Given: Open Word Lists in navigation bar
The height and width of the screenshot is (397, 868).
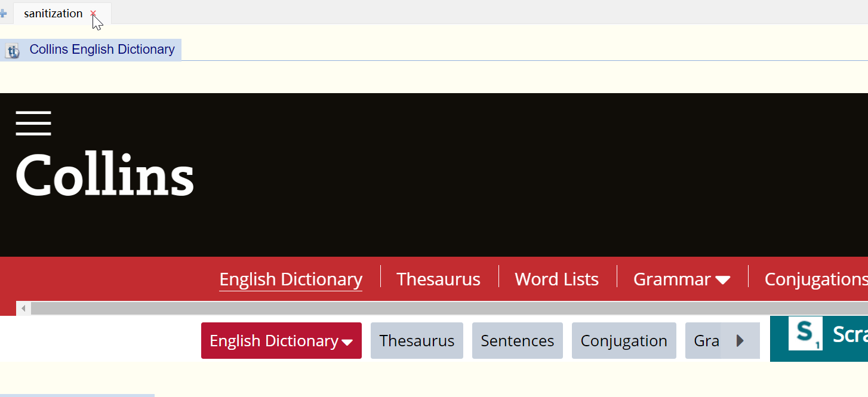Looking at the screenshot, I should click(556, 279).
